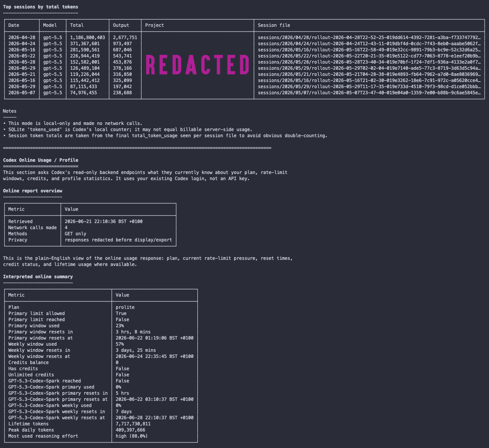Screen dimensions: 489x448
Task: Click "3 hrs, 8 mins" reset value
Action: pos(133,332)
